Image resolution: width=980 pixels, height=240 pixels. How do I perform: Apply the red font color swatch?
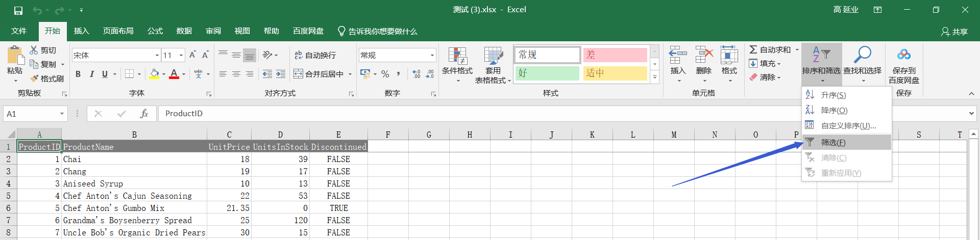click(174, 74)
